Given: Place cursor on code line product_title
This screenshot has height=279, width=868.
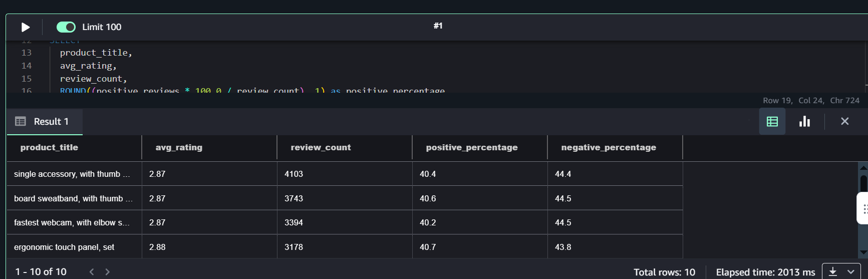Looking at the screenshot, I should pyautogui.click(x=96, y=53).
